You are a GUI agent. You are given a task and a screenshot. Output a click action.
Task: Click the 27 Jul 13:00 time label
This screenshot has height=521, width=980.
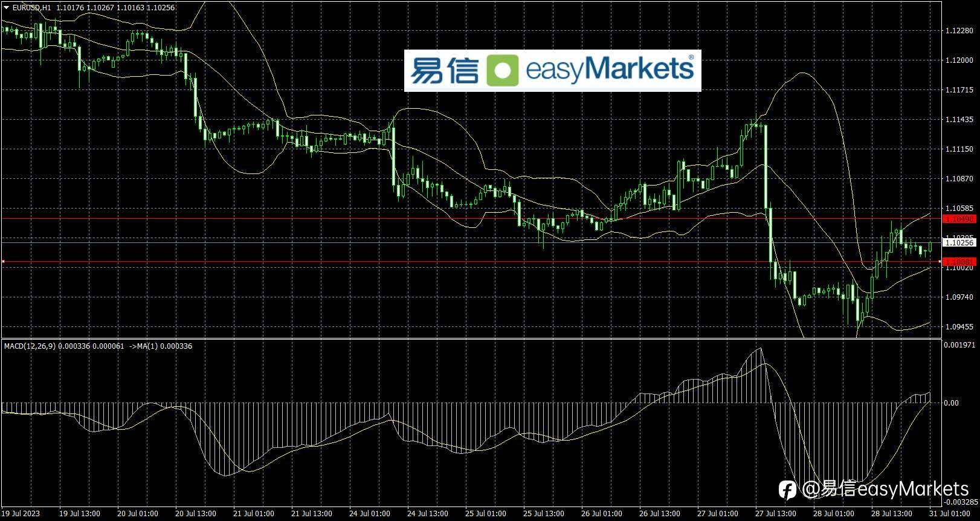(x=776, y=514)
